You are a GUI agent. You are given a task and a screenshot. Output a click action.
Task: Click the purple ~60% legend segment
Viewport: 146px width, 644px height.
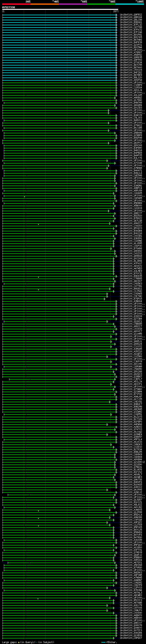(73, 4)
